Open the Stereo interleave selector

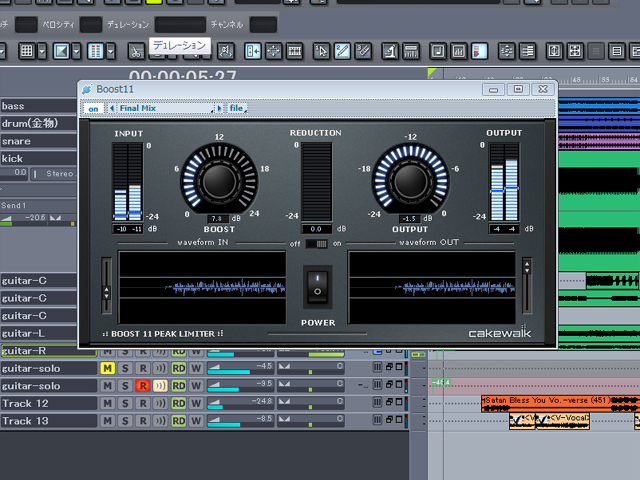pos(54,174)
